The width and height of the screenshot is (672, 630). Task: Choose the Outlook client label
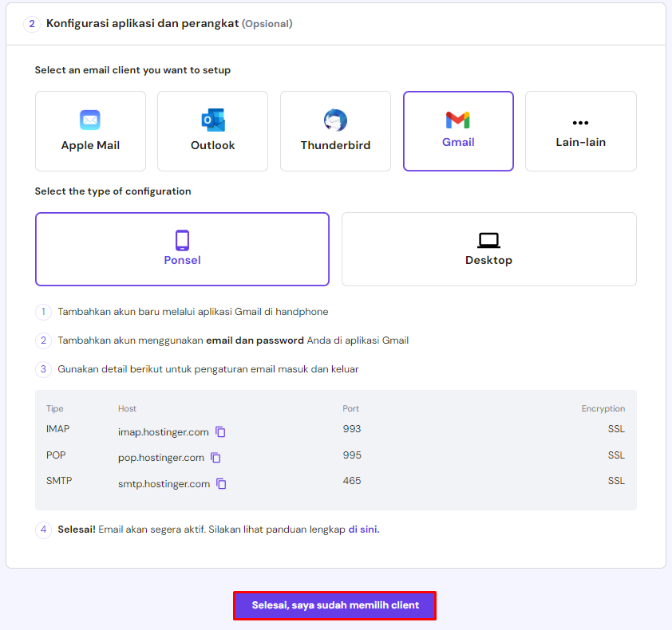213,146
